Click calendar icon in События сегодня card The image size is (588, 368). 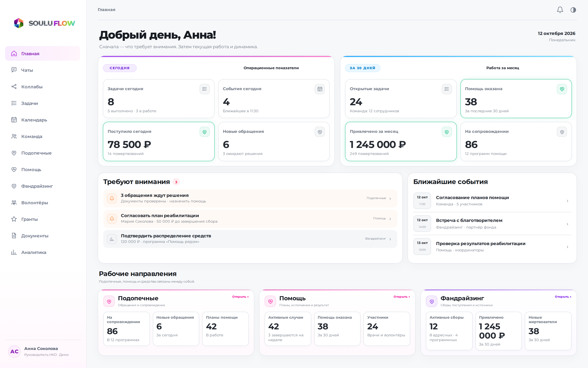320,89
